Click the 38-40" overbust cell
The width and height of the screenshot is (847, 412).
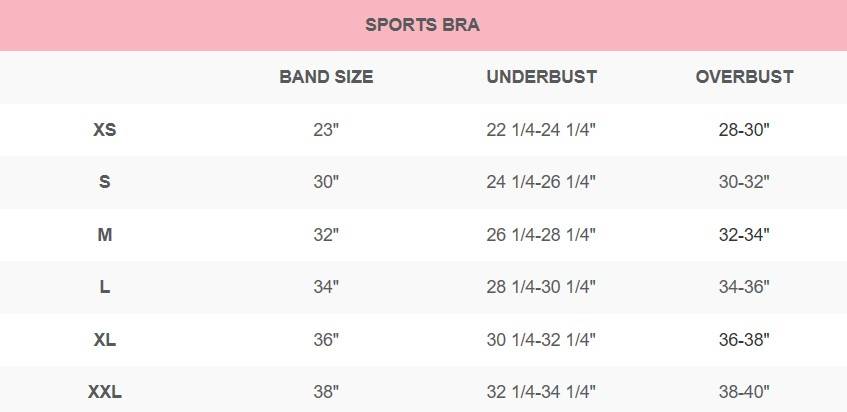pos(745,392)
